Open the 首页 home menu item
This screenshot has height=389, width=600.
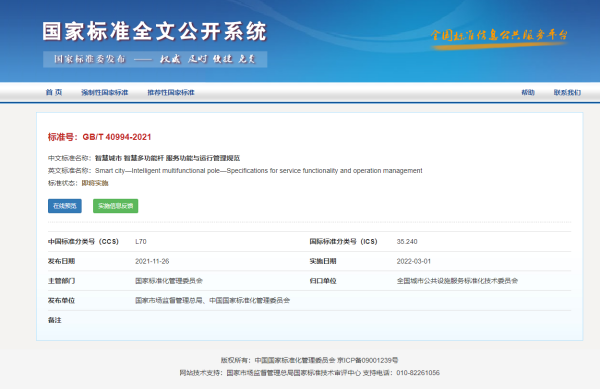(x=54, y=92)
